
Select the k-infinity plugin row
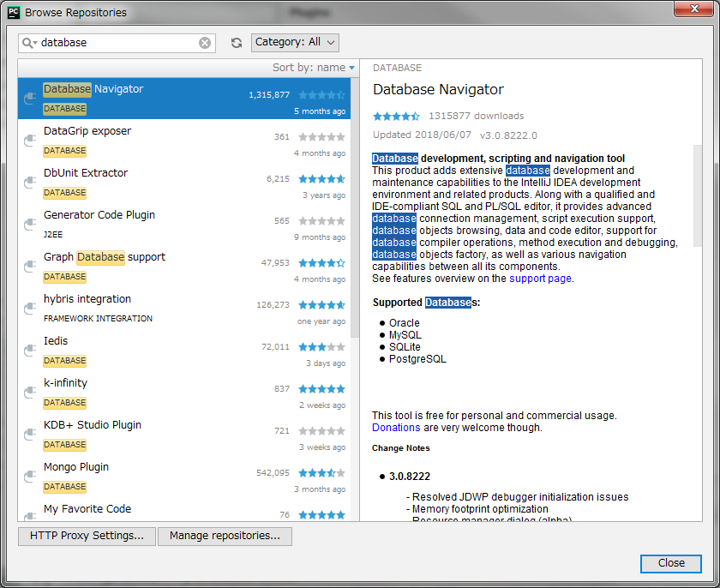184,392
